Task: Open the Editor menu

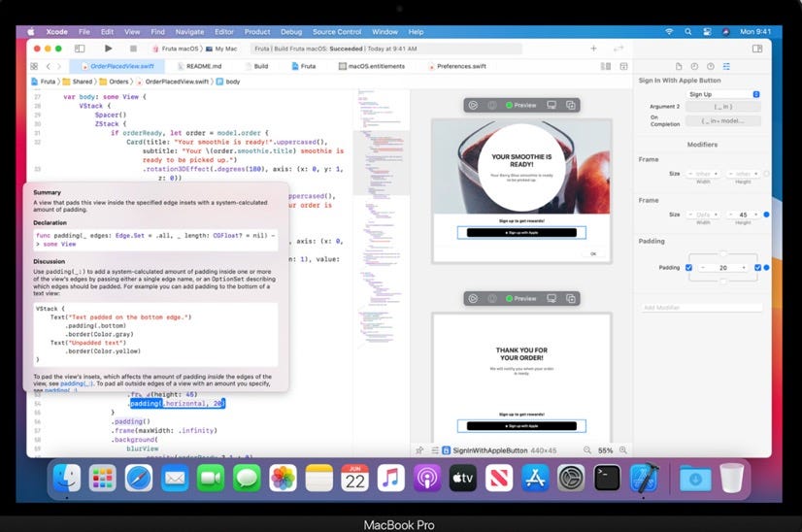Action: click(x=224, y=32)
